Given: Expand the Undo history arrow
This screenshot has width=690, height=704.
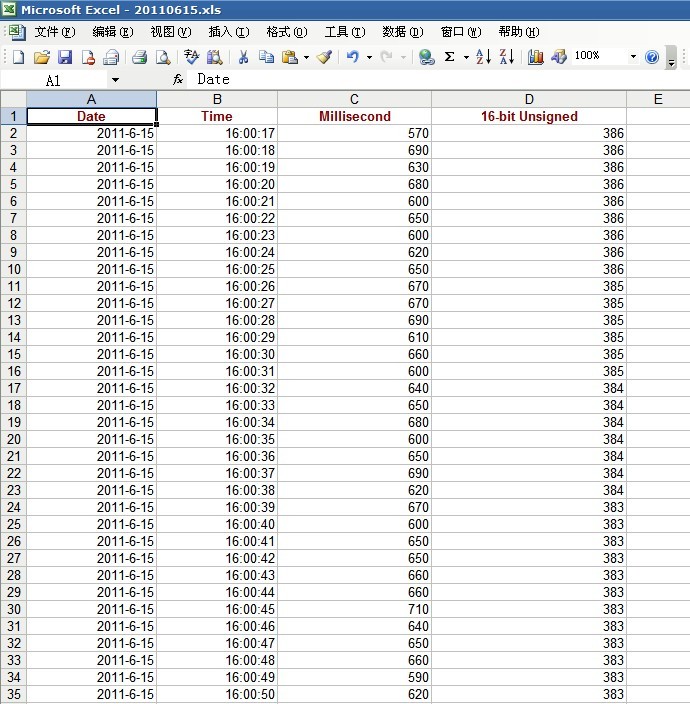Looking at the screenshot, I should point(369,57).
